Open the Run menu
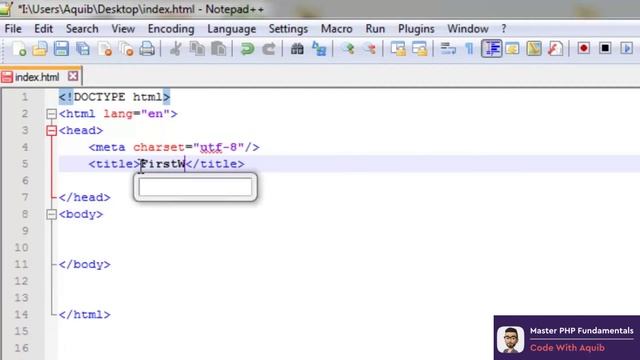 [x=375, y=29]
